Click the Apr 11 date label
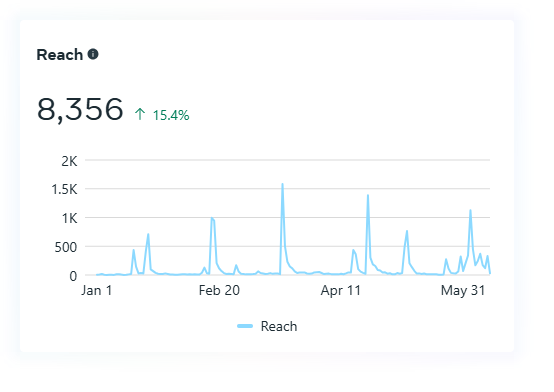The height and width of the screenshot is (392, 554). pyautogui.click(x=341, y=290)
